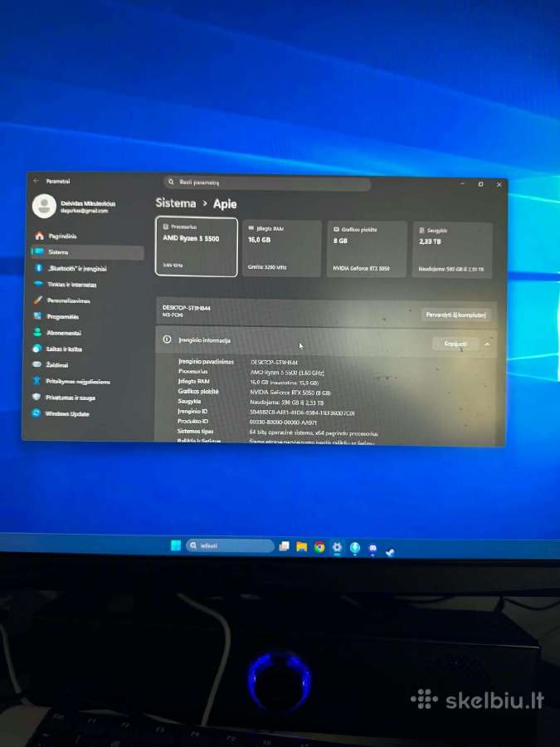The height and width of the screenshot is (747, 560).
Task: Click the Tinklas ir internetas wifi icon
Action: pyautogui.click(x=38, y=284)
